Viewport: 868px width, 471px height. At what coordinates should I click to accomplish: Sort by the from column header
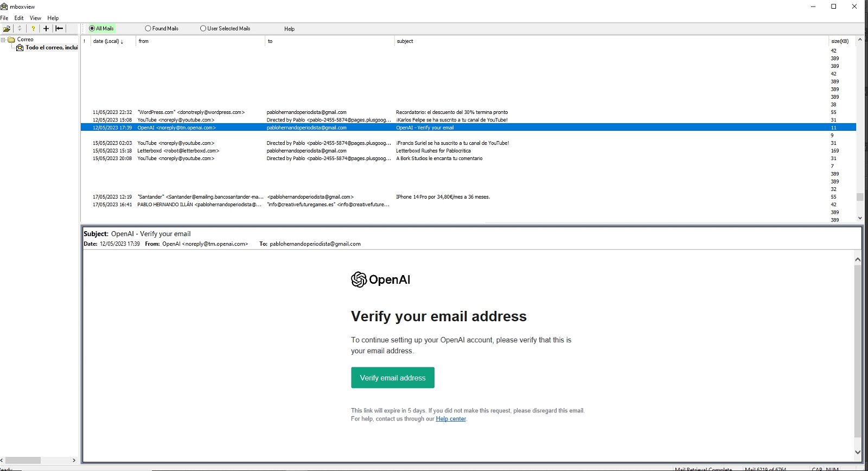[x=200, y=41]
